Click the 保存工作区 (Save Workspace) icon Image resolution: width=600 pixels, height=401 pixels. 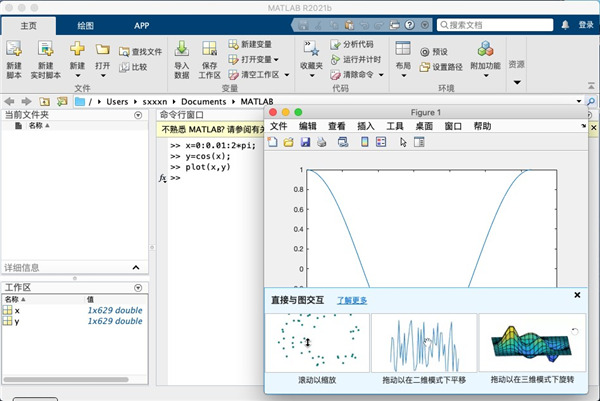[209, 49]
